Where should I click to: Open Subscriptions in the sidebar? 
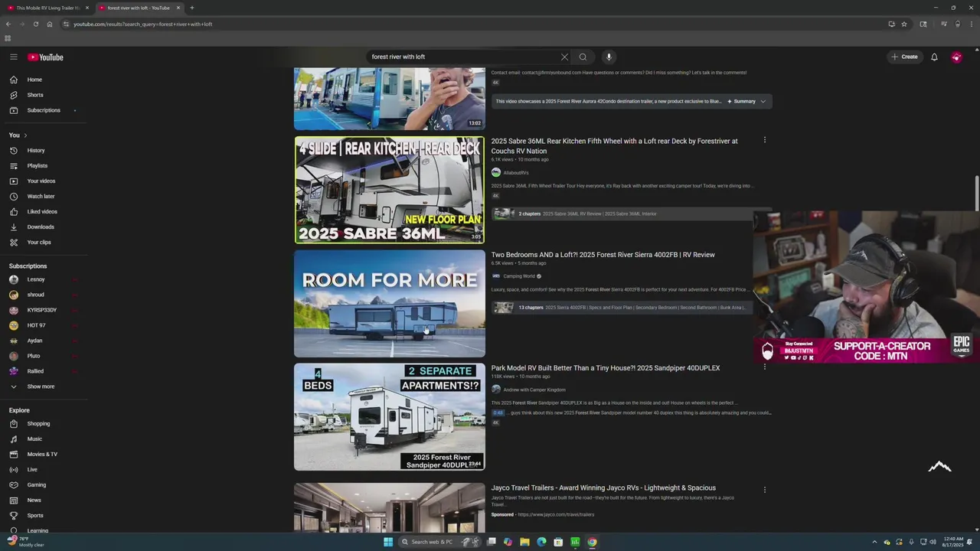tap(43, 110)
